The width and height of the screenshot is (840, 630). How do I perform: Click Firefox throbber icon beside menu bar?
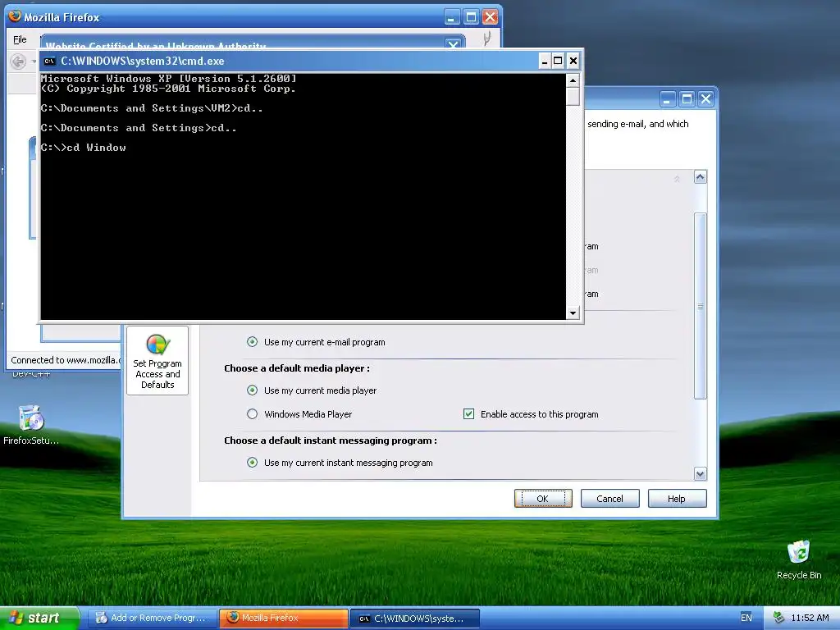pyautogui.click(x=486, y=39)
